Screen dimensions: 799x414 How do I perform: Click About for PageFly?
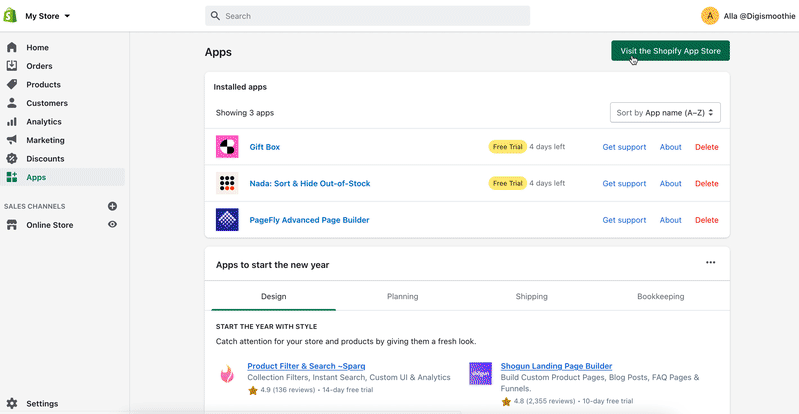point(671,220)
